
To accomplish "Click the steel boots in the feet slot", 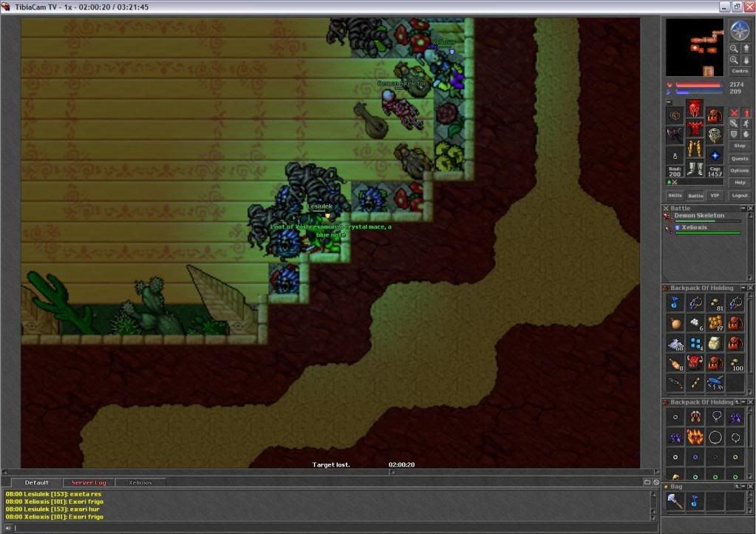I will (695, 169).
